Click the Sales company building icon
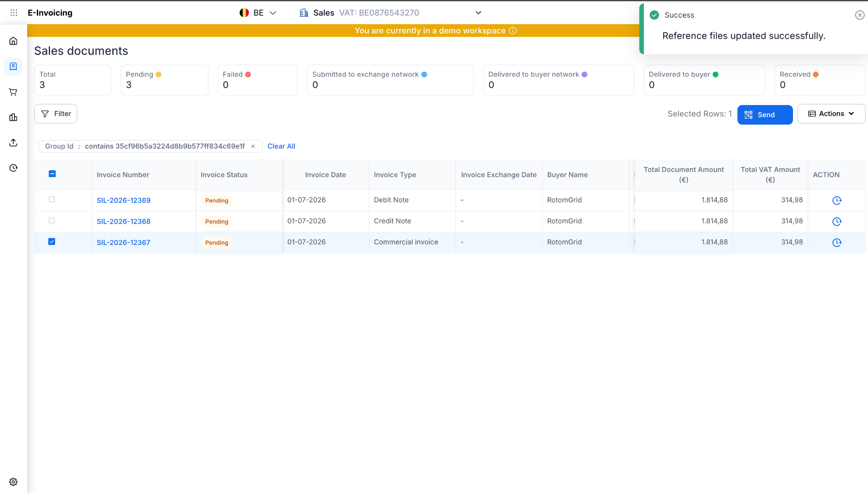The height and width of the screenshot is (493, 868). (x=304, y=13)
